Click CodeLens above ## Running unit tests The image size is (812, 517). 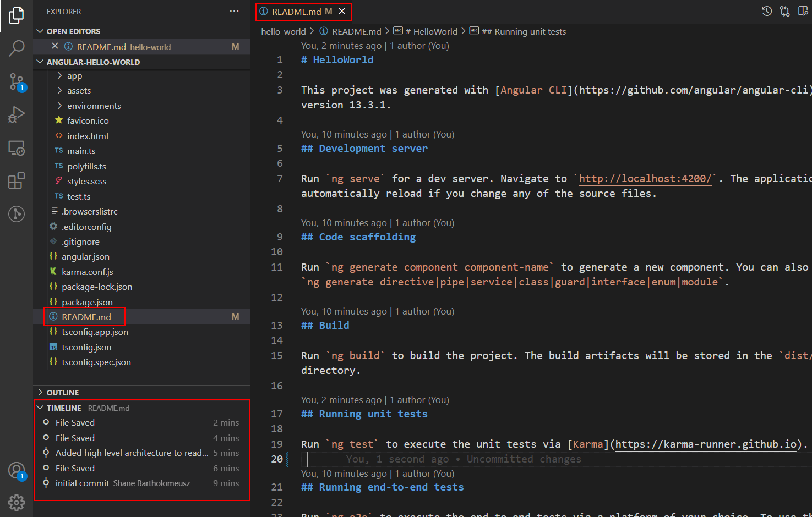[375, 400]
